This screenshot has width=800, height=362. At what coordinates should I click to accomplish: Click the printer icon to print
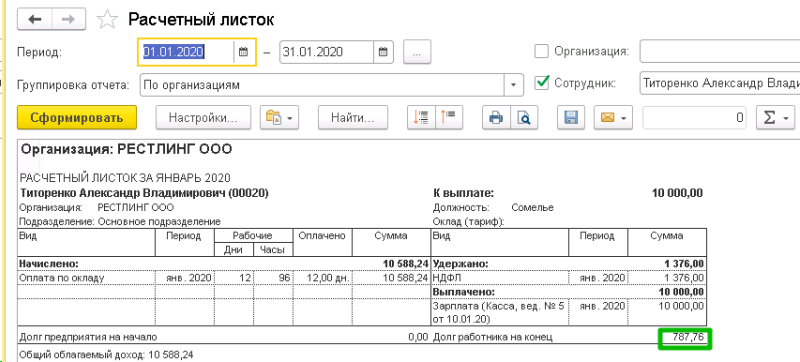click(496, 118)
